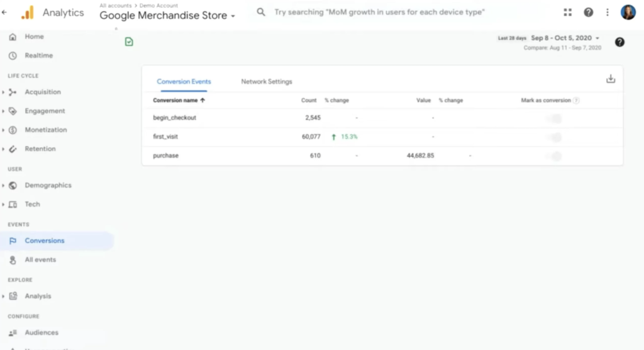
Task: Open All events in the sidebar
Action: click(x=40, y=260)
